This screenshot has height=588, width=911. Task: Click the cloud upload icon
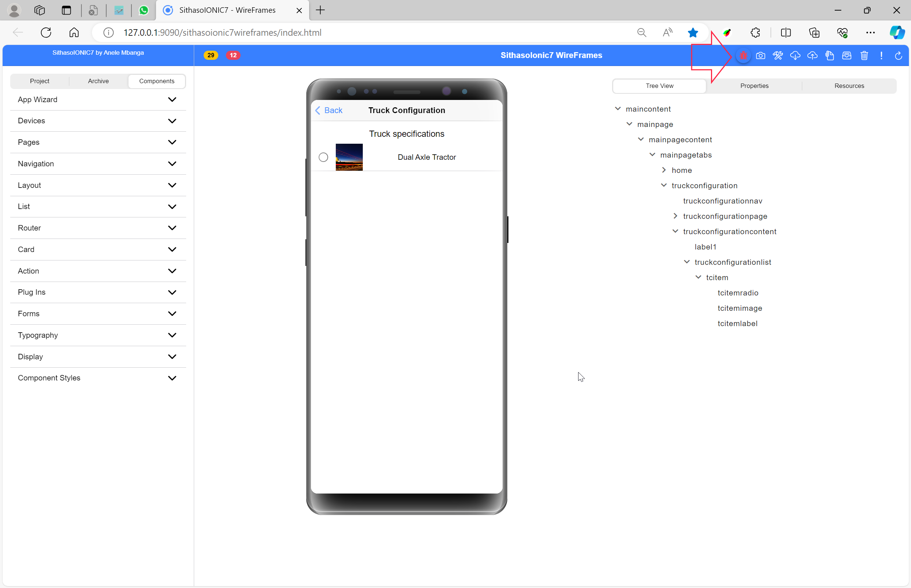812,56
